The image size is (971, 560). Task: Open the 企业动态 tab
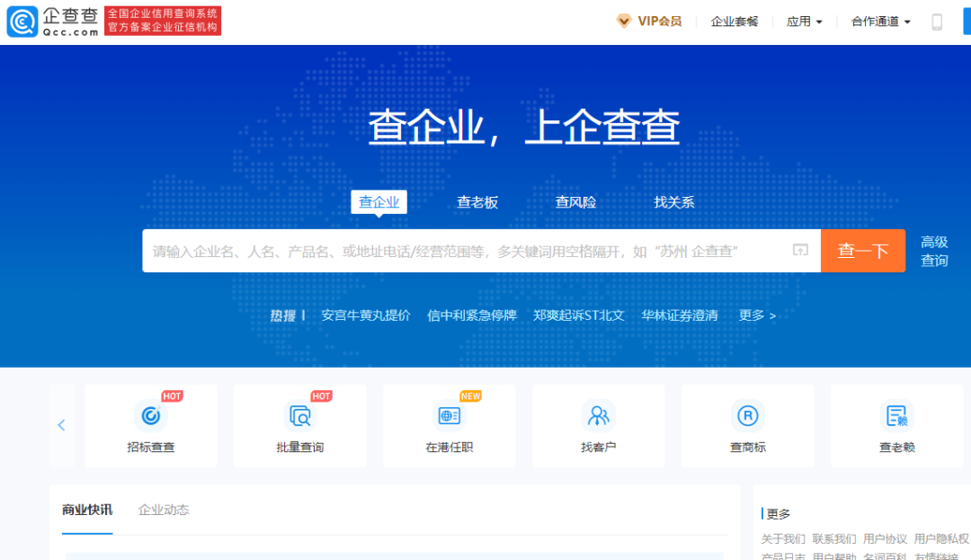coord(163,508)
